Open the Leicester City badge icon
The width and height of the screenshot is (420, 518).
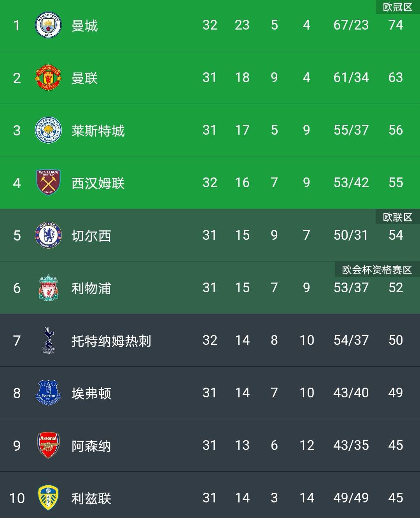coord(48,130)
